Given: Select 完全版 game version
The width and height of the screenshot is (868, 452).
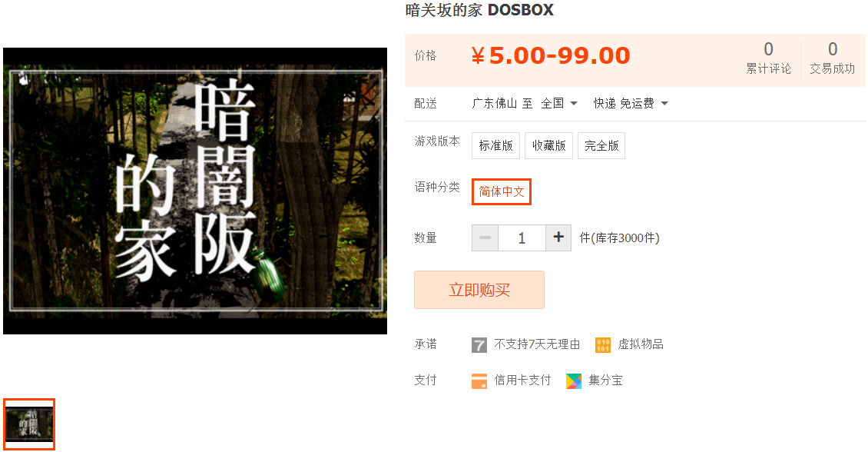Looking at the screenshot, I should click(601, 146).
